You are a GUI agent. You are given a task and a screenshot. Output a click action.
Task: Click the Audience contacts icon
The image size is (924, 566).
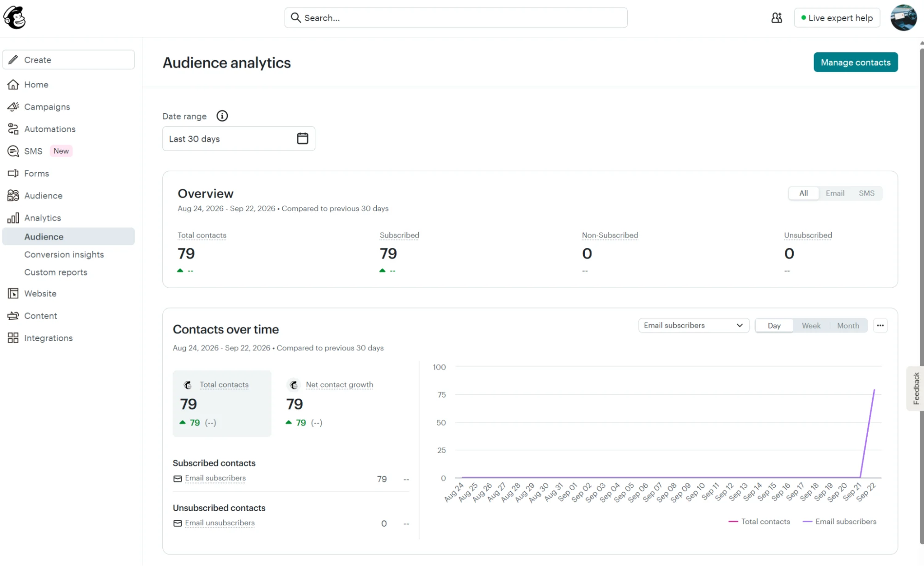(x=13, y=196)
